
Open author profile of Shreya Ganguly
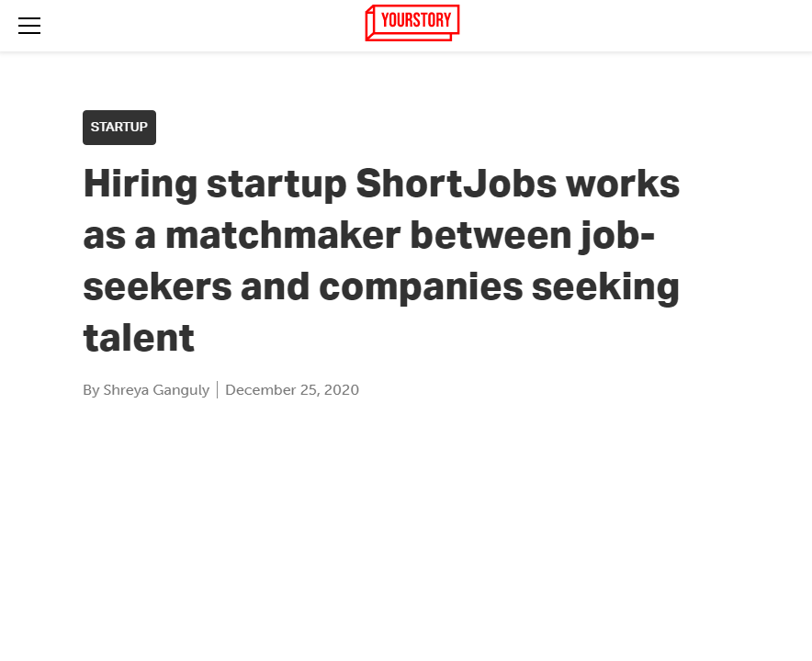pyautogui.click(x=154, y=389)
